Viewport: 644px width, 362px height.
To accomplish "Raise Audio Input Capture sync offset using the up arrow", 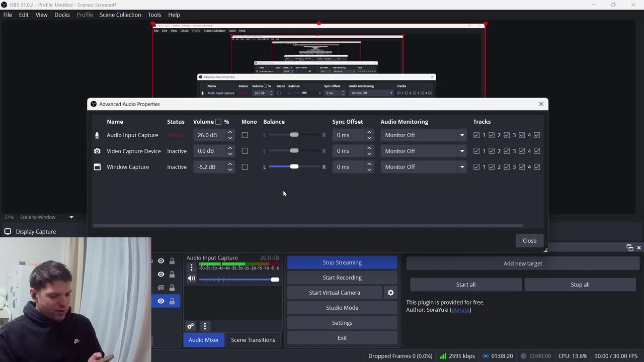I will pyautogui.click(x=369, y=133).
